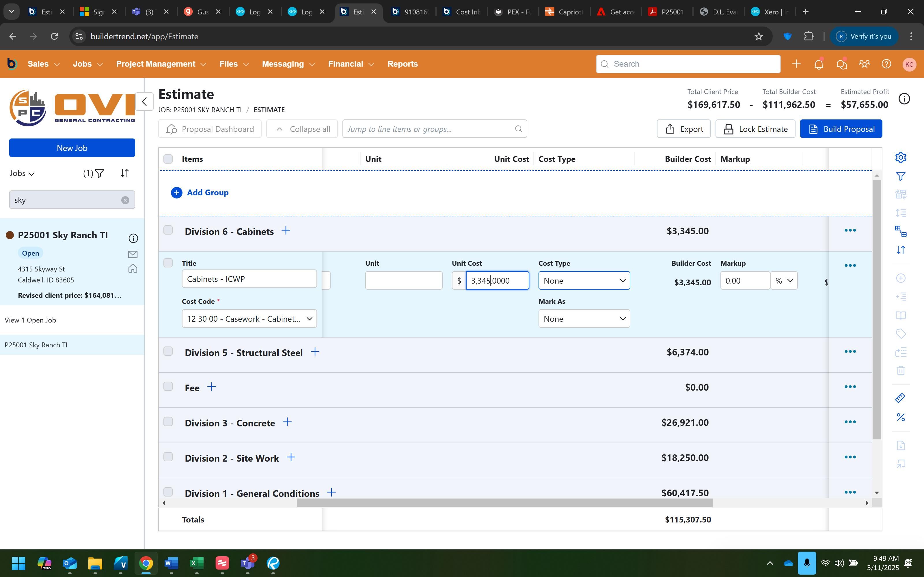Open the Mark As dropdown
This screenshot has height=577, width=924.
(584, 319)
